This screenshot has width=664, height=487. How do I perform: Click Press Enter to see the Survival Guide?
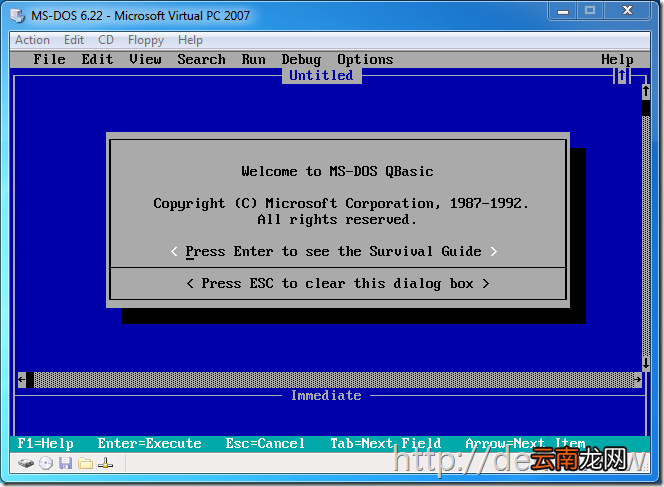[333, 252]
